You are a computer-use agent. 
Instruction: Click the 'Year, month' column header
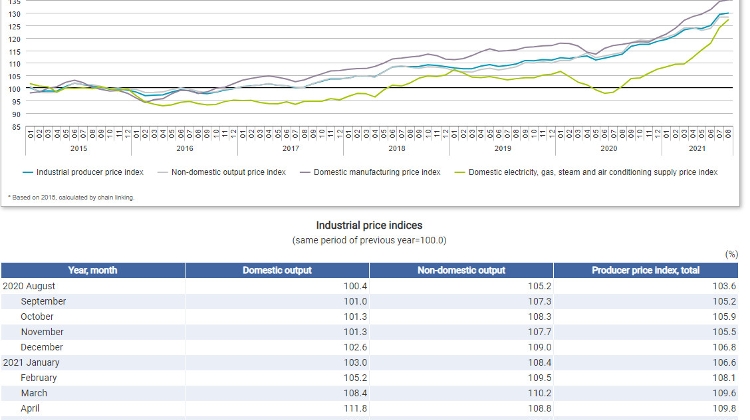pos(93,270)
